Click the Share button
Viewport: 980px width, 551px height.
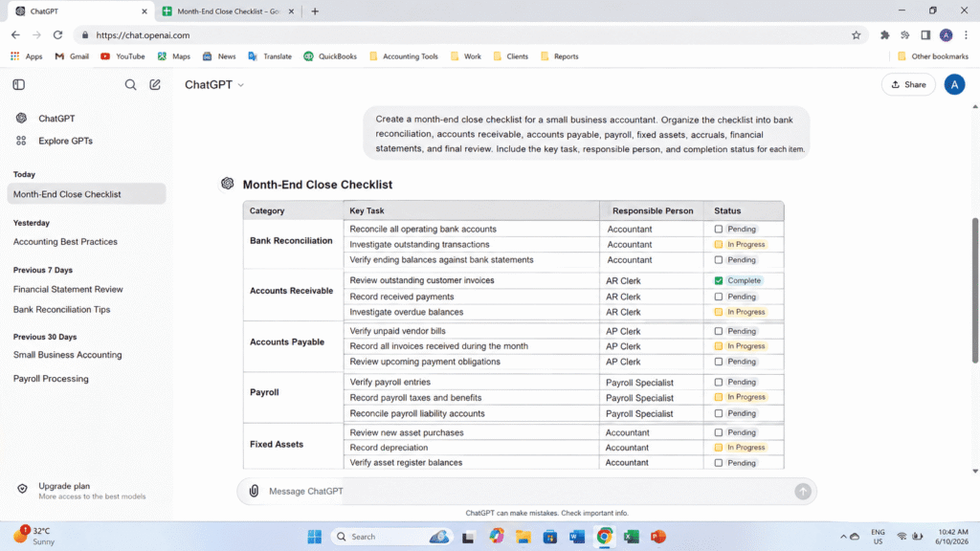tap(908, 84)
